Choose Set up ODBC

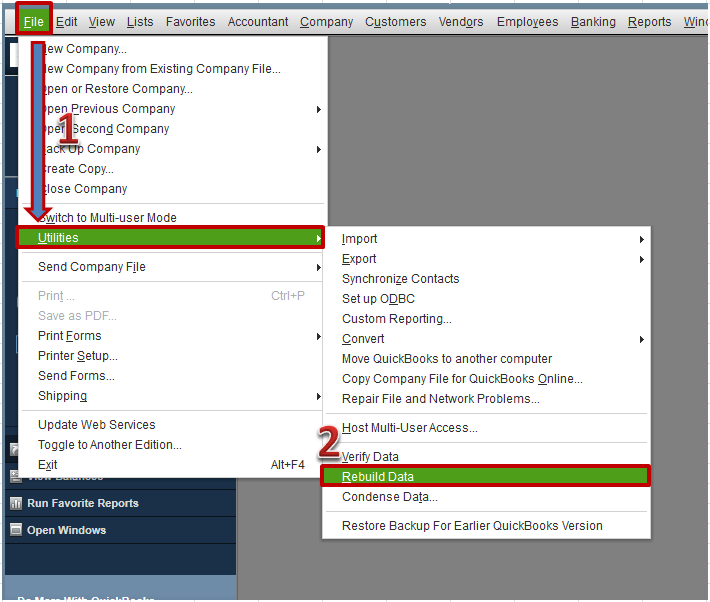tap(379, 299)
